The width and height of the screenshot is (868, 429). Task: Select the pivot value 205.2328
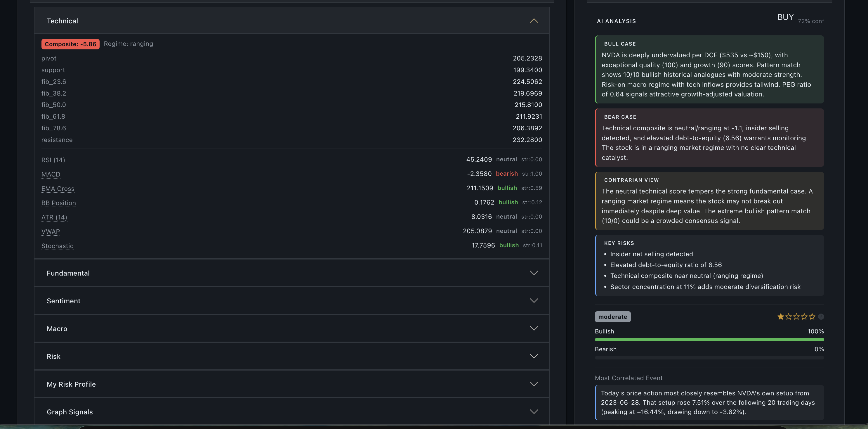pyautogui.click(x=527, y=58)
